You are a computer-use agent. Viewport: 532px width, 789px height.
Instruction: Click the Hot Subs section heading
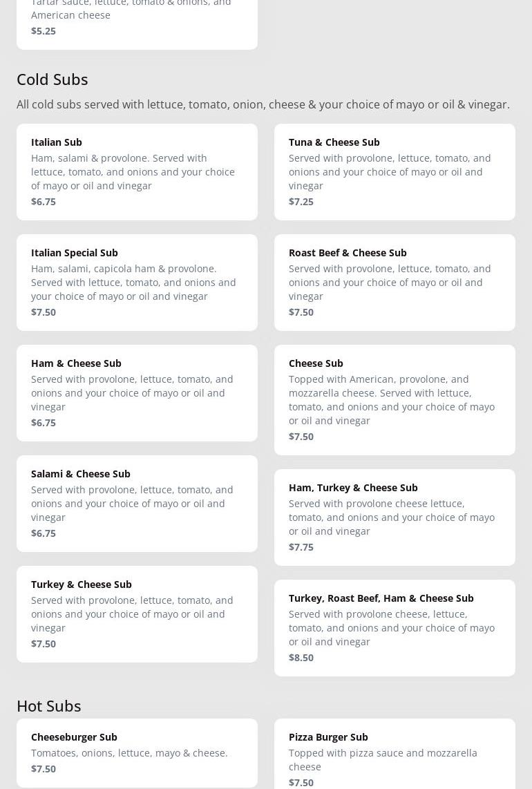click(x=49, y=706)
